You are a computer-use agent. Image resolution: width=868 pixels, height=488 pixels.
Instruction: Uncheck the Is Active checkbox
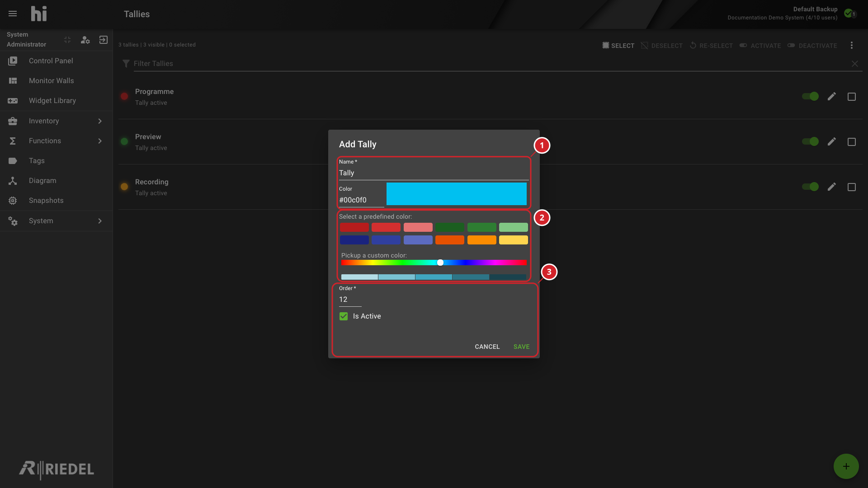(x=344, y=316)
